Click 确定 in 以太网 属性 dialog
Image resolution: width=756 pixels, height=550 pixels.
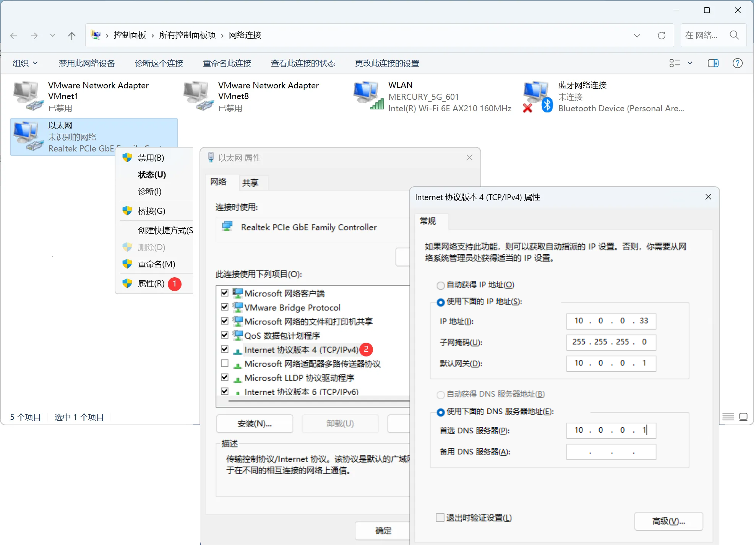point(383,531)
